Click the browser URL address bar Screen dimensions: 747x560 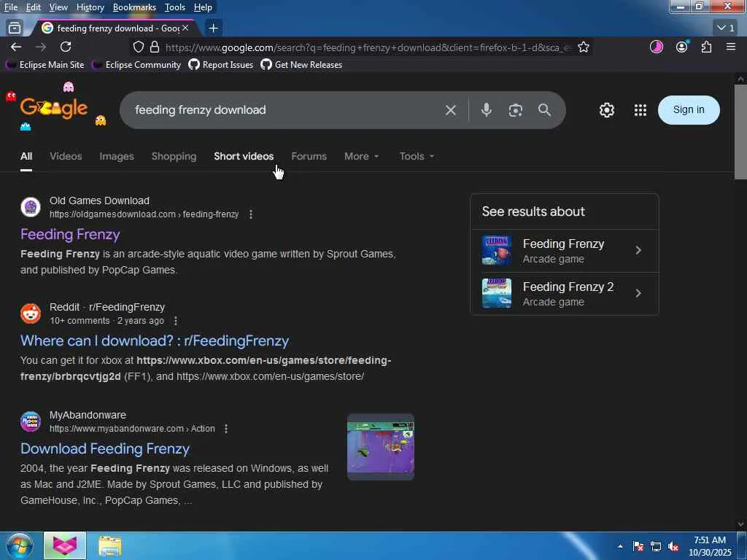click(x=368, y=47)
